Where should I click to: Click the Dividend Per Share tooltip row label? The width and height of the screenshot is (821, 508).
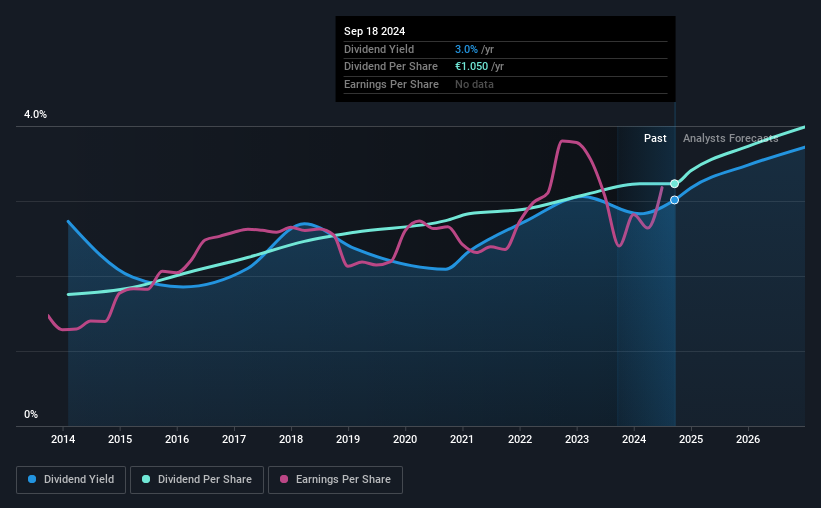pos(391,67)
